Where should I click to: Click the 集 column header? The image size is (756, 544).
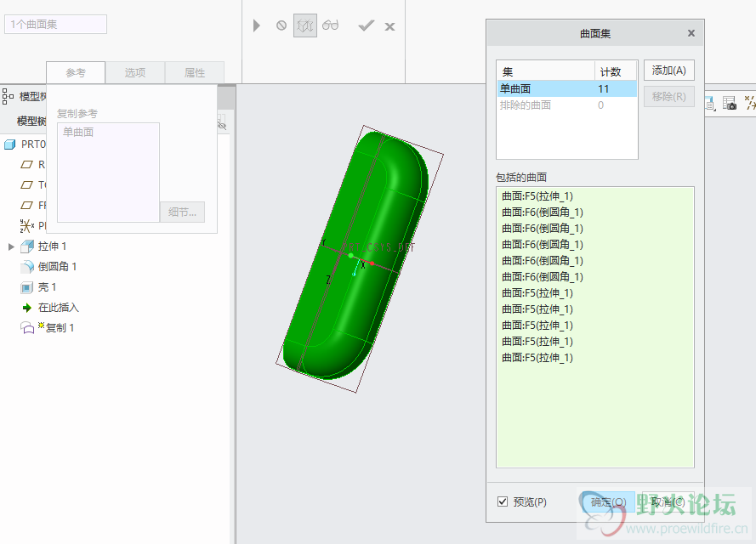pos(546,71)
